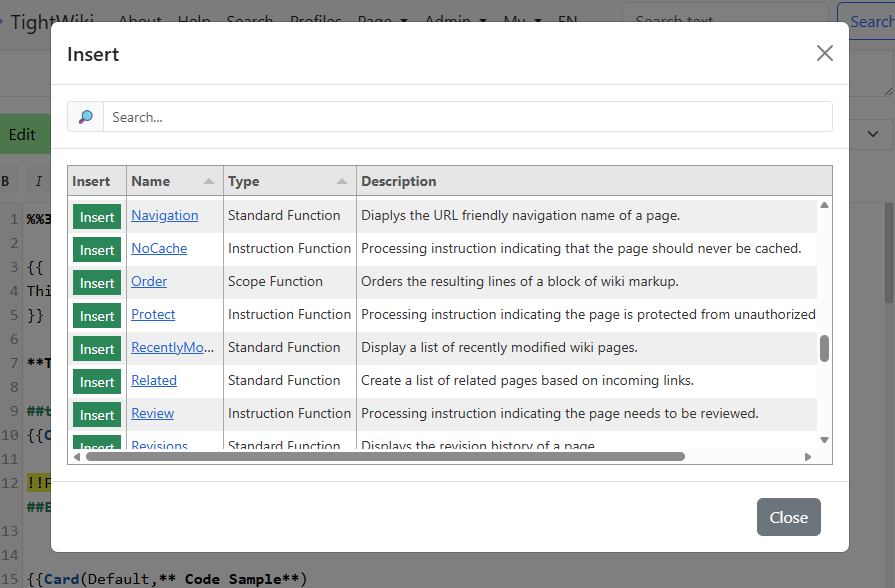Open the RecentlyMo... link

(172, 347)
